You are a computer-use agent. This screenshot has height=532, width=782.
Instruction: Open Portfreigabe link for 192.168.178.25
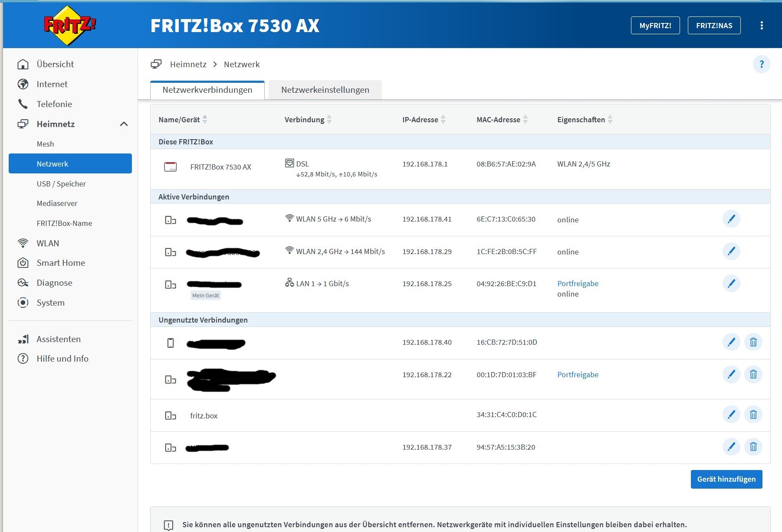point(578,284)
